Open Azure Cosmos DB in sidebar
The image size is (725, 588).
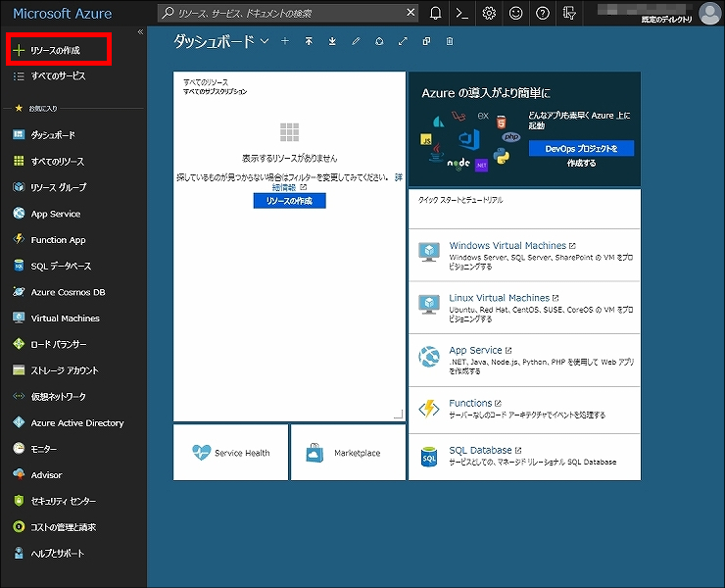pos(59,292)
